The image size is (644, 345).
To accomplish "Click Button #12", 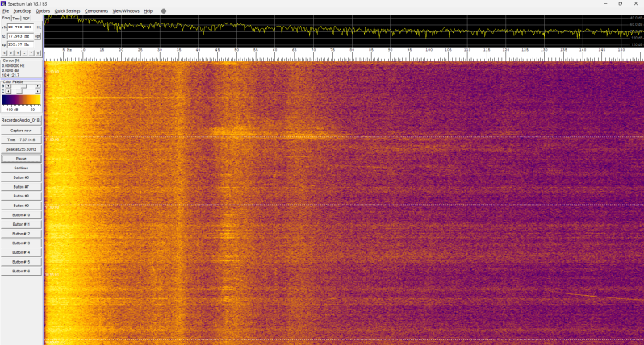I will (21, 234).
